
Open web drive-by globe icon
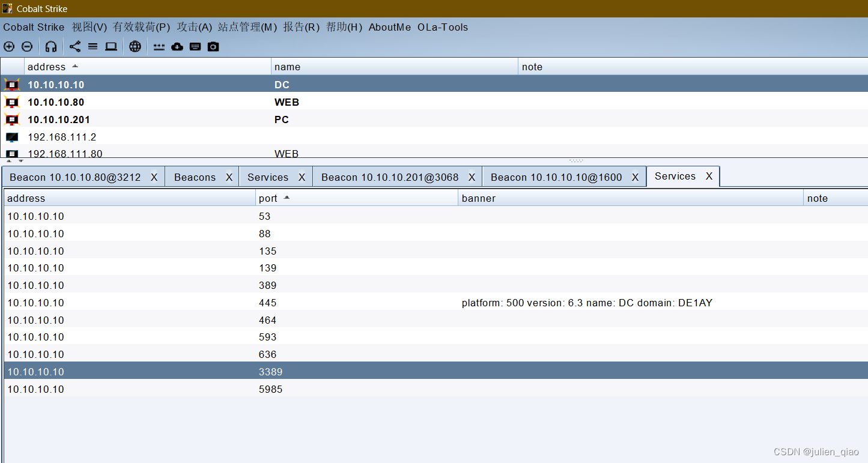coord(135,46)
